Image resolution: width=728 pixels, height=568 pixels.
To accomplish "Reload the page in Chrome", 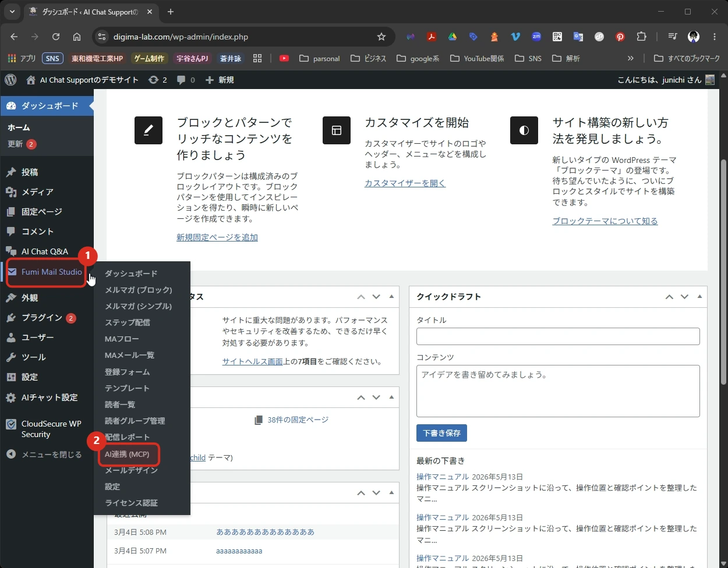I will [x=56, y=37].
